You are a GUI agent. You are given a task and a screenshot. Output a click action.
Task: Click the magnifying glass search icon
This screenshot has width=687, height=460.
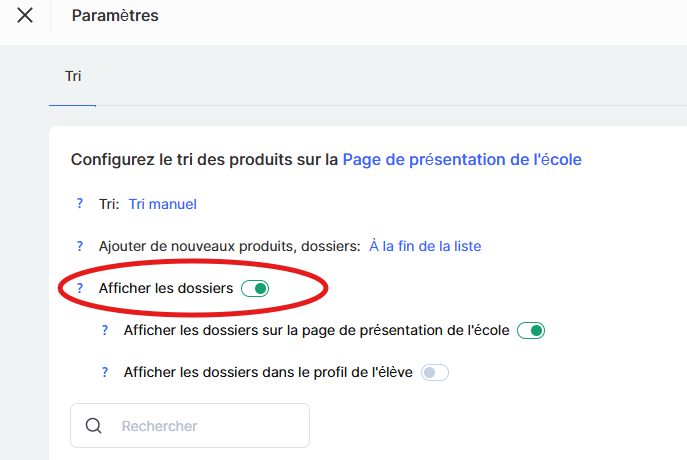[94, 426]
